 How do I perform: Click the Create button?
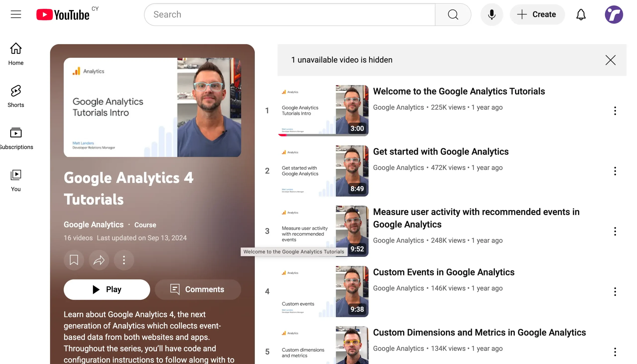(x=537, y=14)
